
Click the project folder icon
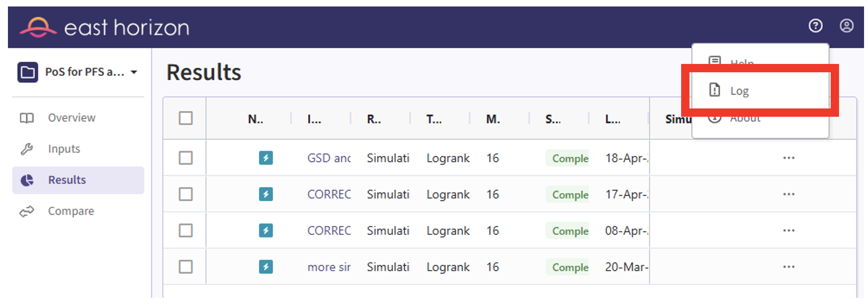tap(27, 72)
